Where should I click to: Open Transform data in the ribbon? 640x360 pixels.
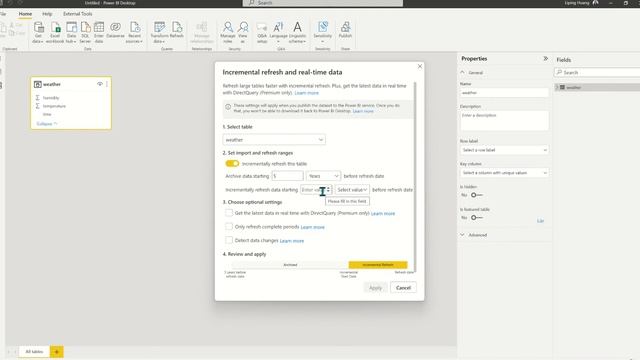click(159, 32)
